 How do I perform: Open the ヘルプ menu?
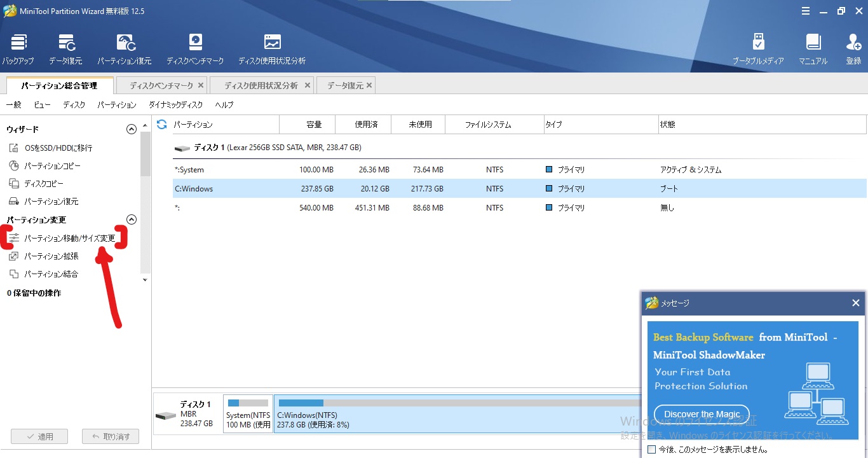pyautogui.click(x=224, y=104)
